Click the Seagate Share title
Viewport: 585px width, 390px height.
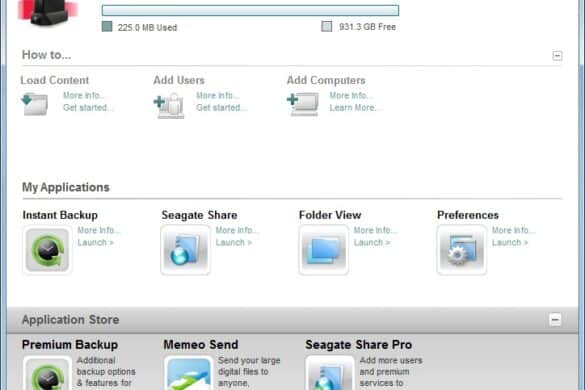pyautogui.click(x=199, y=215)
